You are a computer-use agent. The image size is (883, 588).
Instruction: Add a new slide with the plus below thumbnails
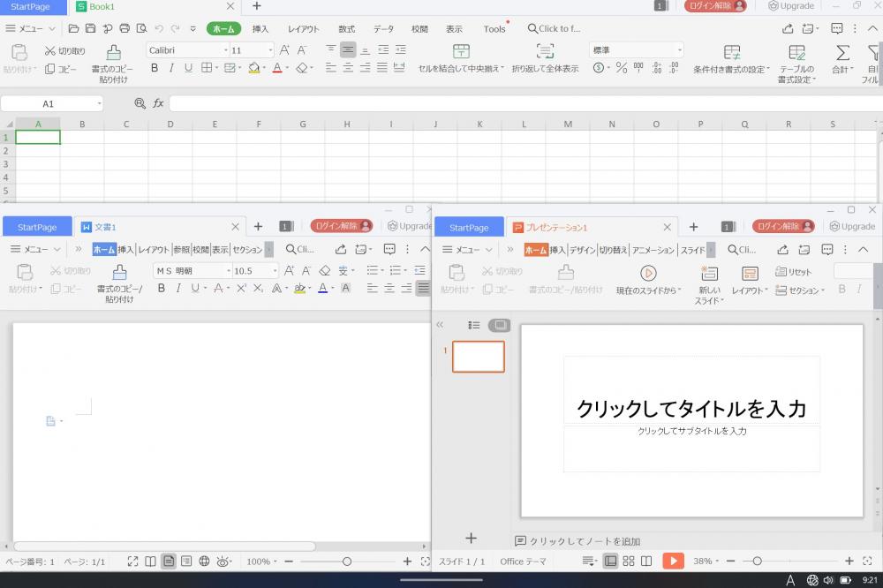click(x=472, y=539)
